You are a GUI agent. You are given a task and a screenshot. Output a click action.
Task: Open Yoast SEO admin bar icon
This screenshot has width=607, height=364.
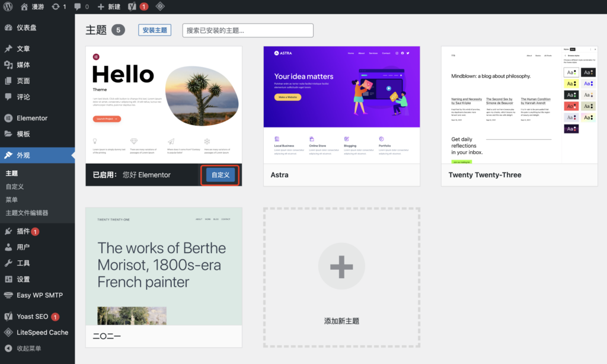pyautogui.click(x=132, y=7)
